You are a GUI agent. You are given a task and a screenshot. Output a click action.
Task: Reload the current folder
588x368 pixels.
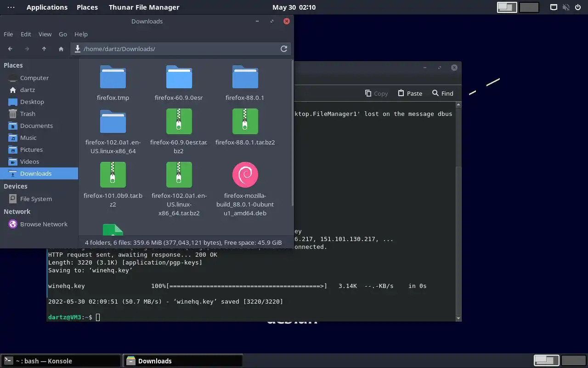click(x=284, y=49)
